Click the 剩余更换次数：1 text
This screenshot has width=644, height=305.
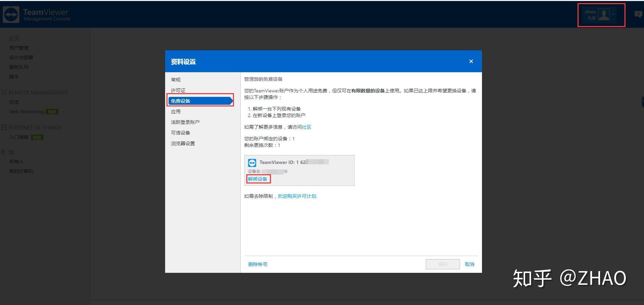pyautogui.click(x=262, y=145)
